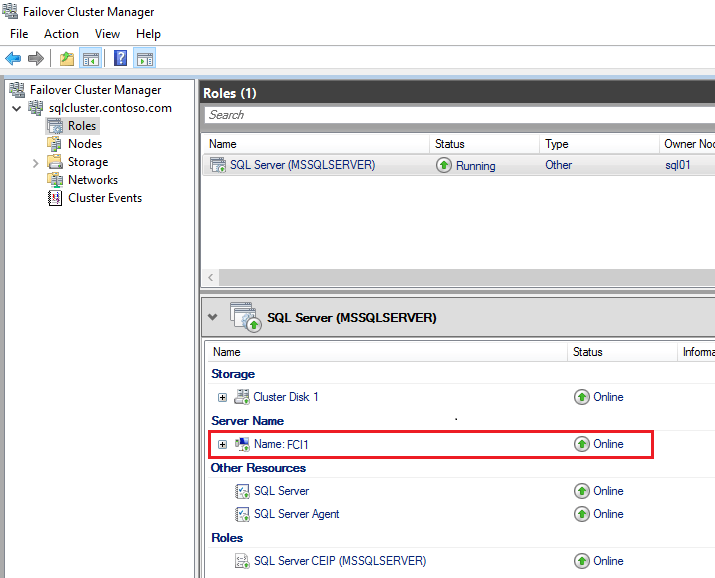This screenshot has height=578, width=715.
Task: Collapse the SQL Server (MSSQLSERVER) details panel
Action: tap(212, 317)
